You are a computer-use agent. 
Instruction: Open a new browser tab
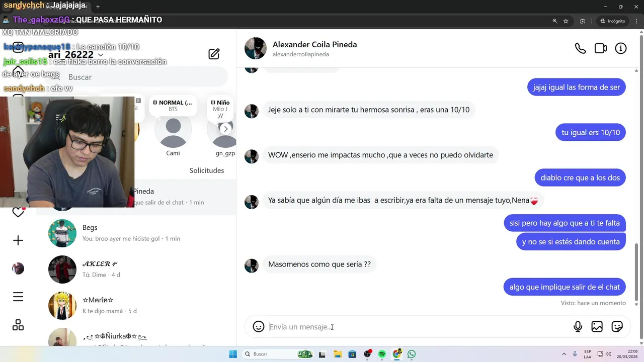[98, 7]
